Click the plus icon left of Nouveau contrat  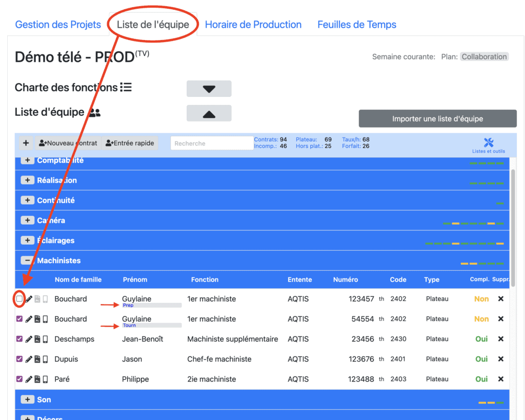(x=26, y=143)
